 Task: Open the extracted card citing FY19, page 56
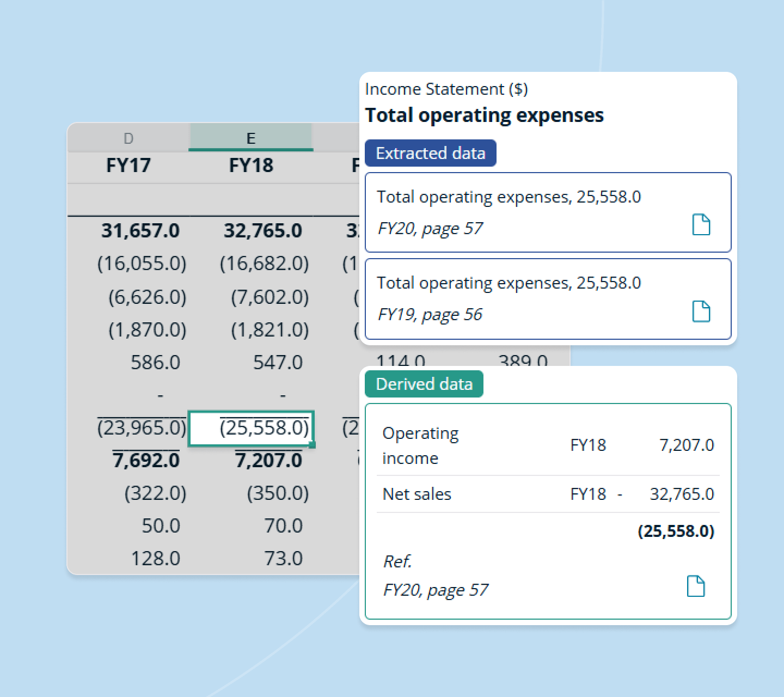[548, 299]
